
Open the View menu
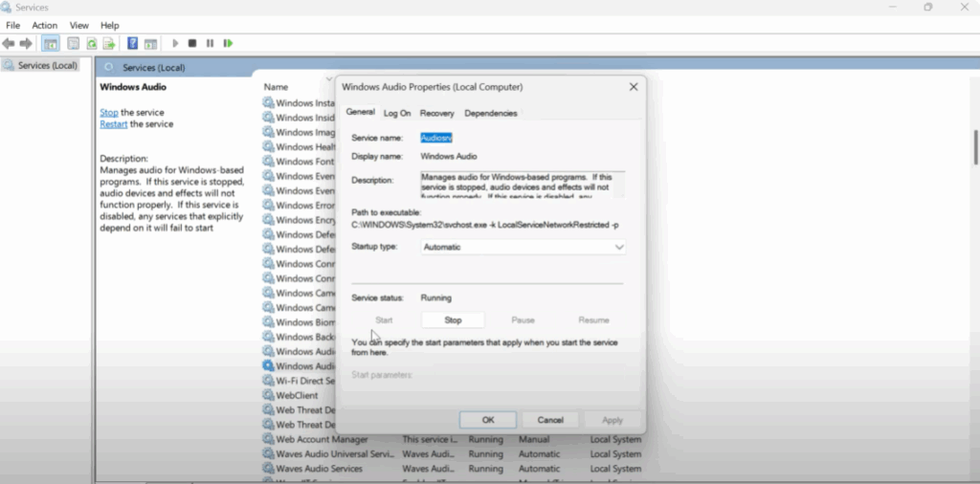[79, 25]
